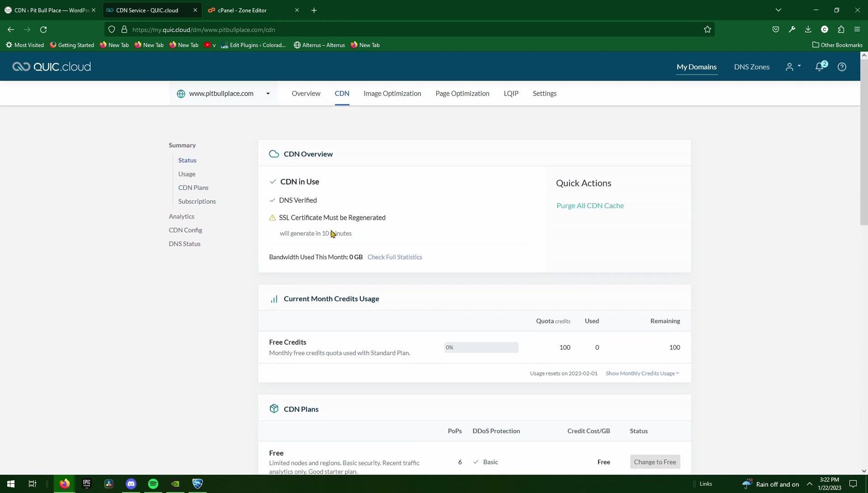Select Subscriptions in the sidebar

pos(197,201)
